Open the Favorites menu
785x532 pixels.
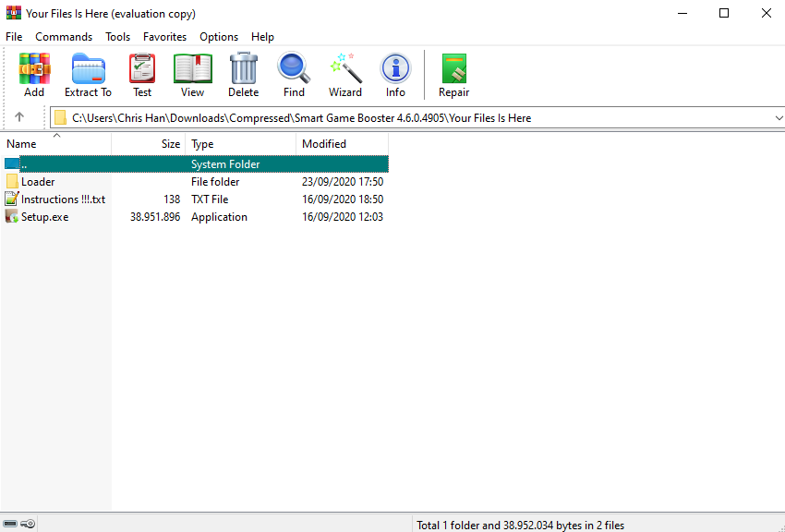tap(164, 37)
